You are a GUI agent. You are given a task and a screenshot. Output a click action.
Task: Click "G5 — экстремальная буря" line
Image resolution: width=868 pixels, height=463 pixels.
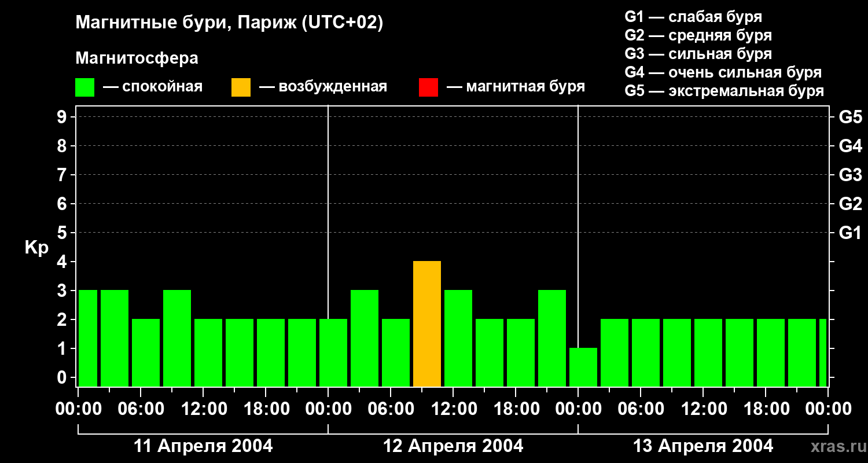point(724,91)
